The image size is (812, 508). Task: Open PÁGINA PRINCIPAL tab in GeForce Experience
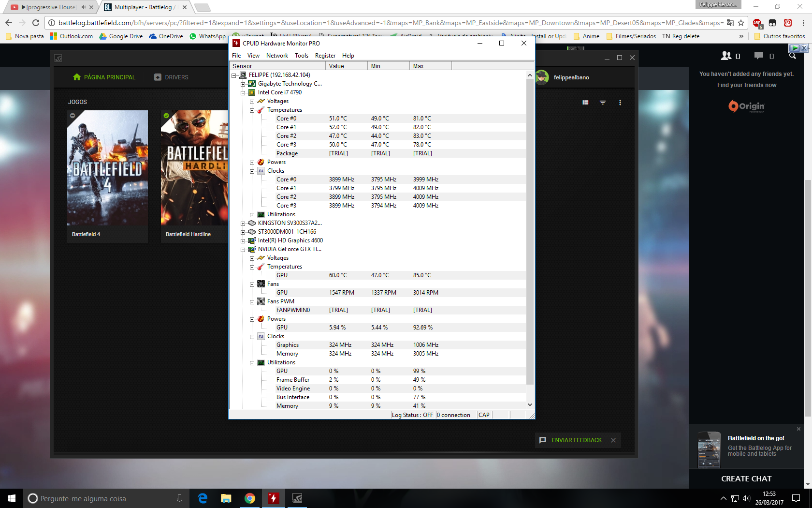(x=104, y=77)
